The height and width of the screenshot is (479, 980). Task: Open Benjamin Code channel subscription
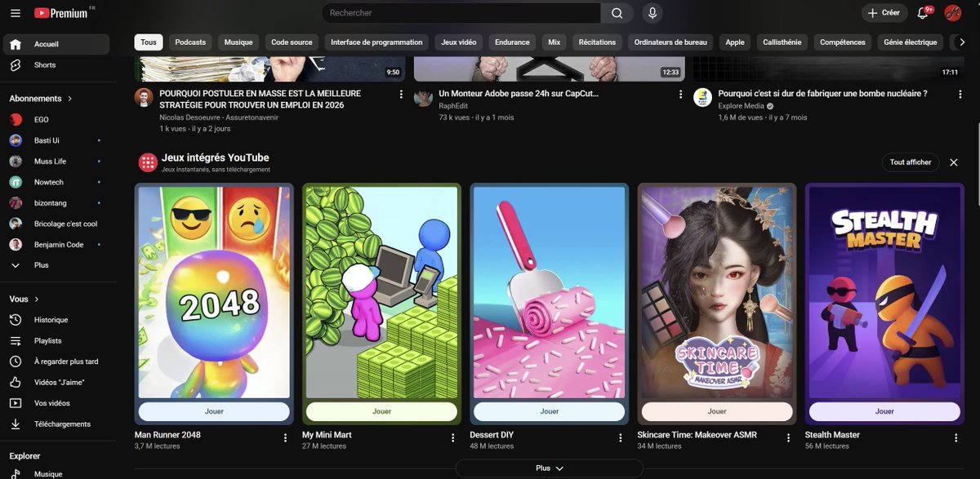tap(56, 245)
